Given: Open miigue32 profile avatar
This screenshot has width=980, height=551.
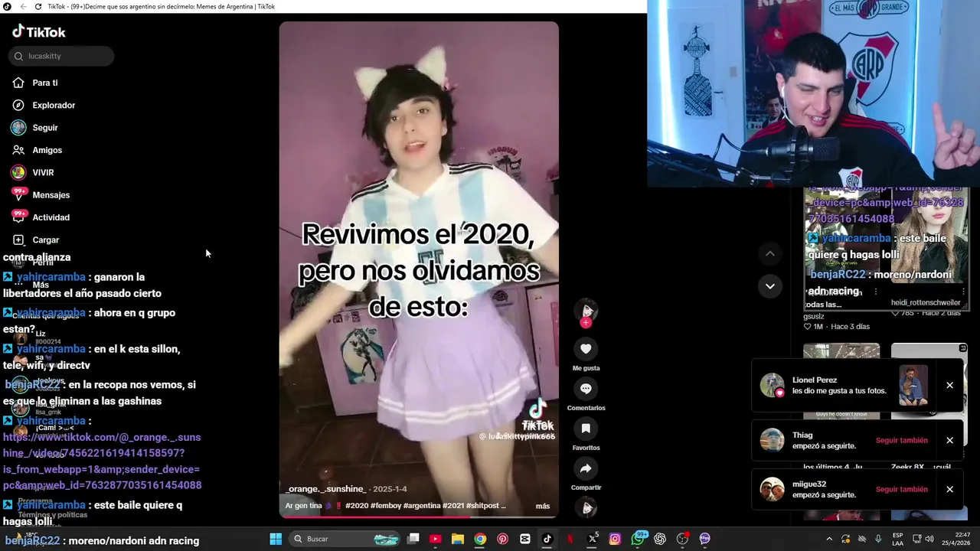Looking at the screenshot, I should 772,489.
